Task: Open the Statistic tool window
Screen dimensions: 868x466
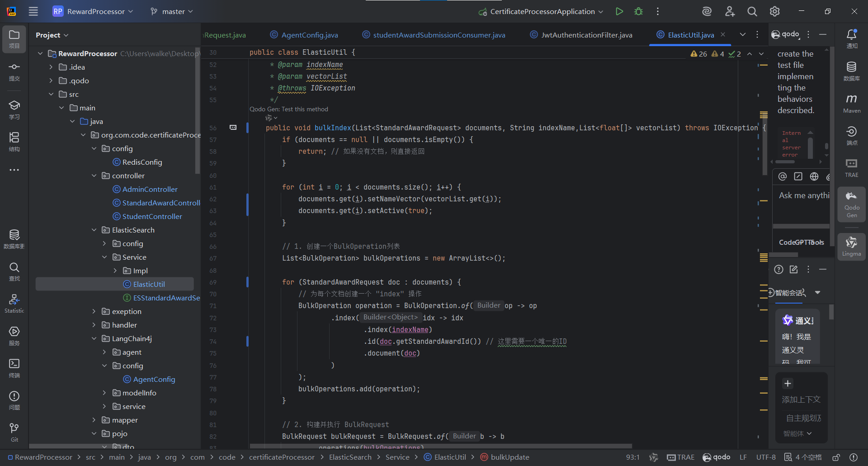Action: pyautogui.click(x=14, y=304)
